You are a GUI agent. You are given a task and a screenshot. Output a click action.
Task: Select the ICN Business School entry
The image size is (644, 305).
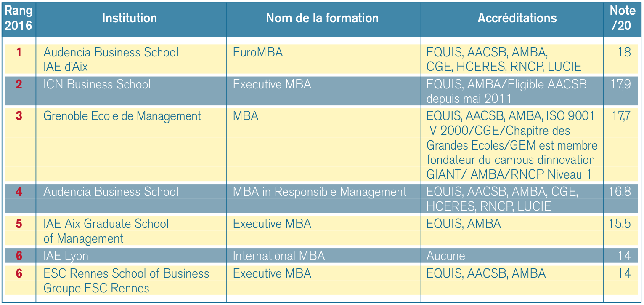coord(97,84)
